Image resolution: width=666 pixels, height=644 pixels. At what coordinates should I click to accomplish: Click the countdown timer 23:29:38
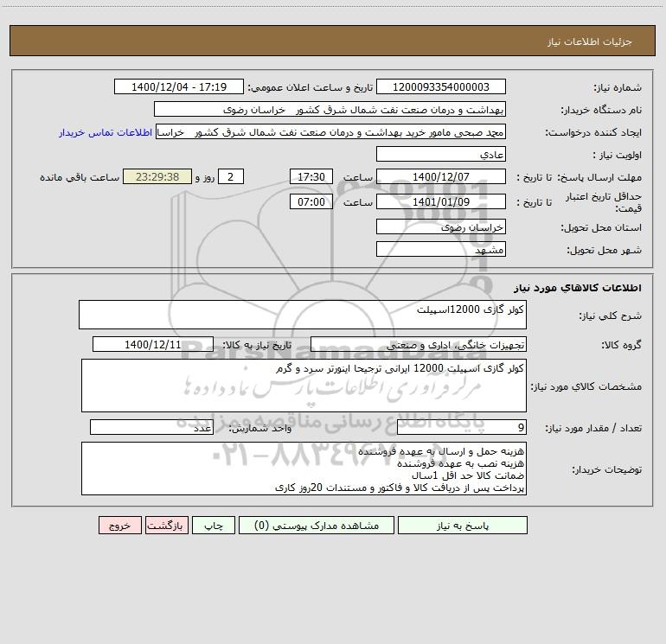click(157, 176)
